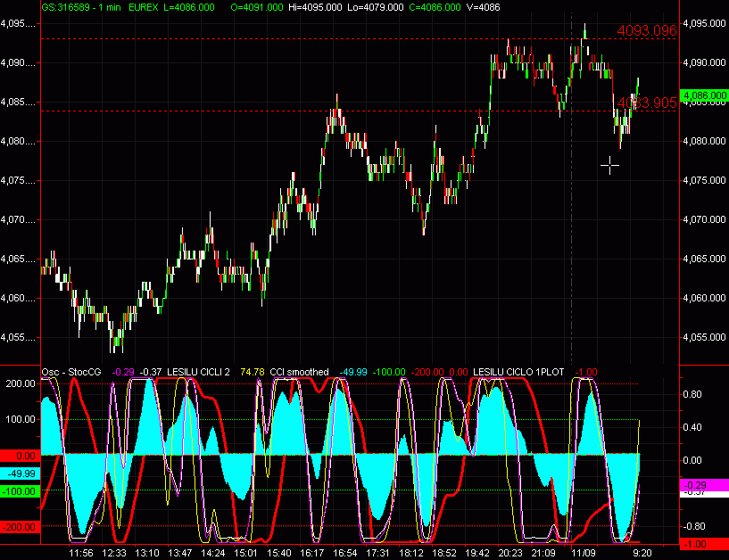The height and width of the screenshot is (560, 729).
Task: Click the magenta '-0.29' value in indicator header
Action: (x=123, y=372)
